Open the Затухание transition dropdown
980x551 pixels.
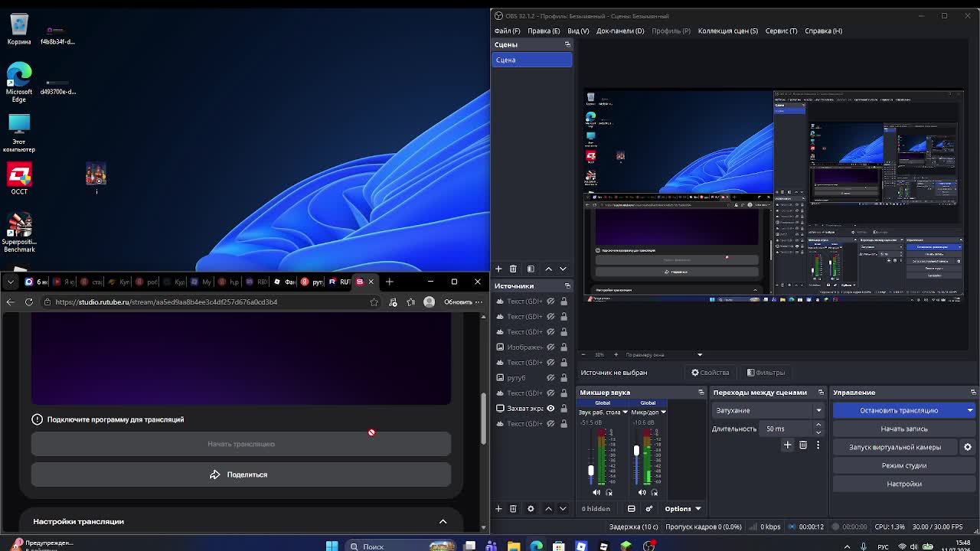769,410
